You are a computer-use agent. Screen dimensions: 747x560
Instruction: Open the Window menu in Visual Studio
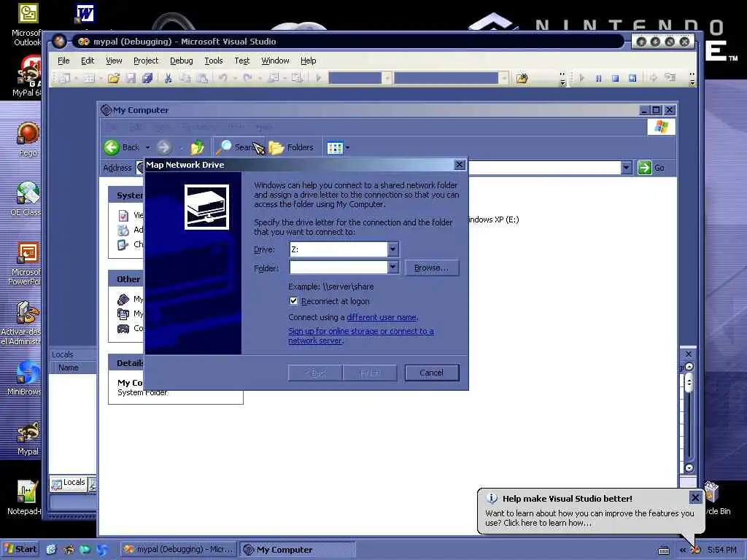[275, 61]
